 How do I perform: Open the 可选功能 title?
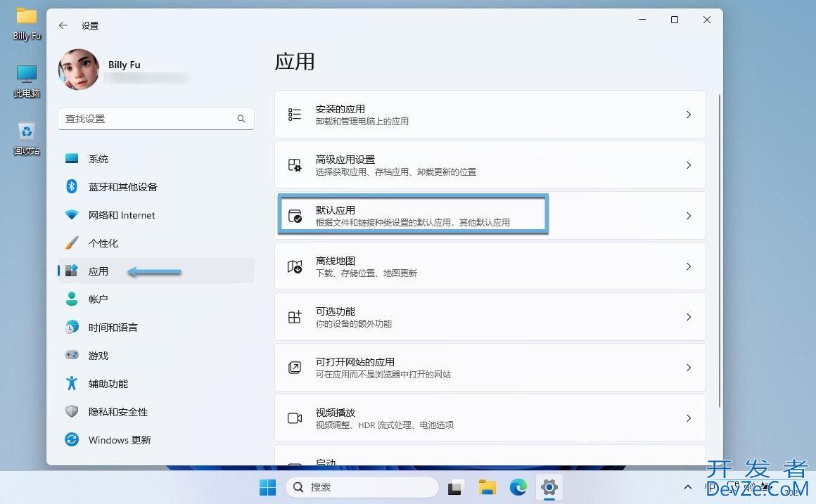(335, 311)
